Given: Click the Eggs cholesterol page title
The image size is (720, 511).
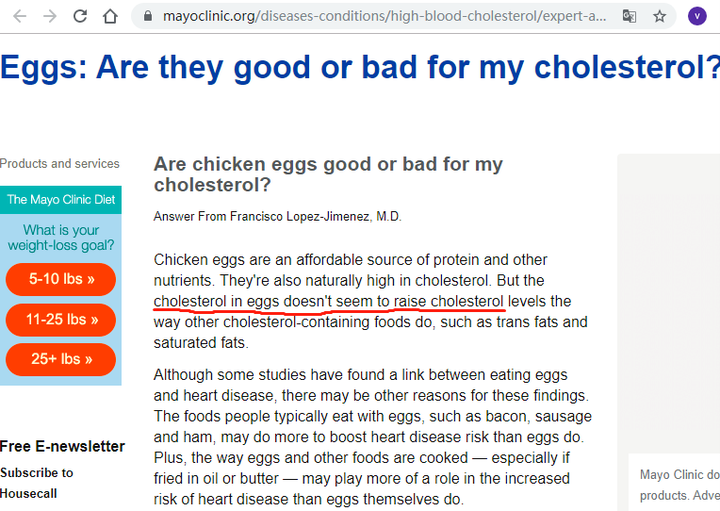Looking at the screenshot, I should pos(360,67).
